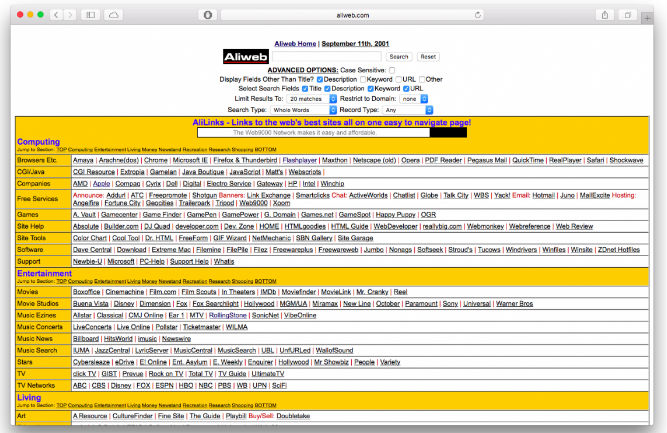Open the PC-Help link in Support
The height and width of the screenshot is (433, 667).
pos(152,262)
